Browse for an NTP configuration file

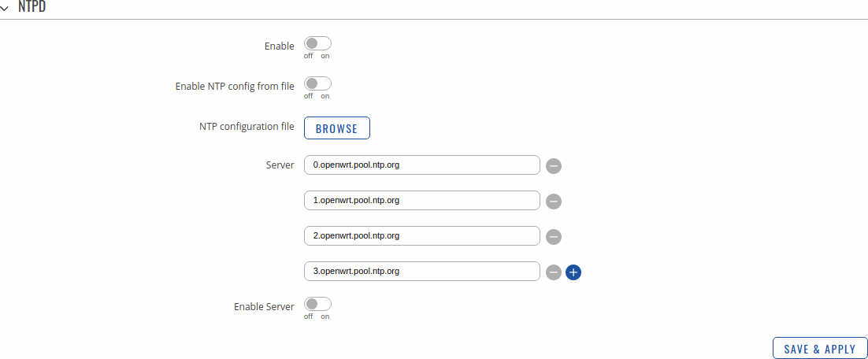[x=336, y=128]
